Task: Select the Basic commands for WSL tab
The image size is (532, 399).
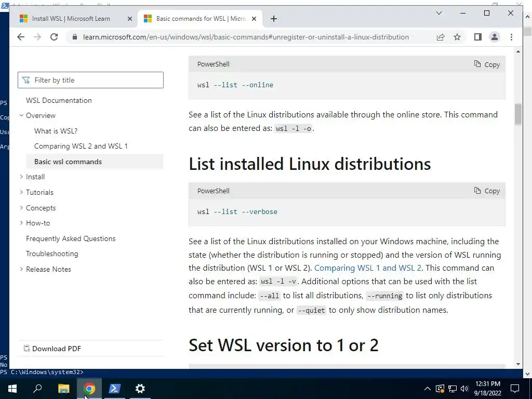Action: (200, 19)
